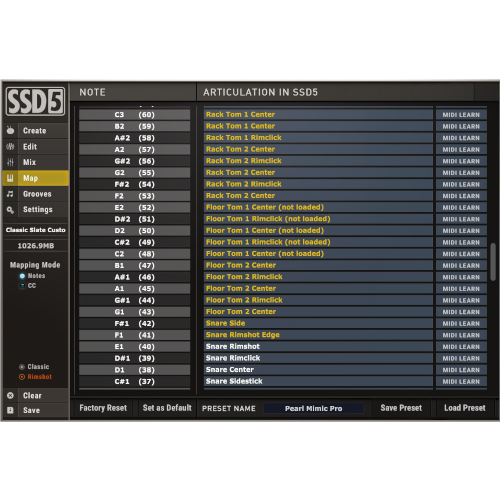The height and width of the screenshot is (500, 500).
Task: Click MIDI LEARN for the C3 (60) row
Action: (461, 115)
